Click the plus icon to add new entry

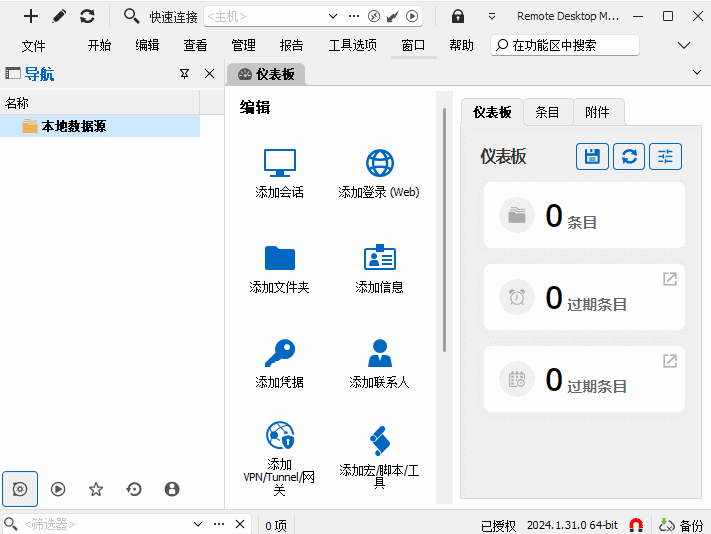(x=31, y=16)
